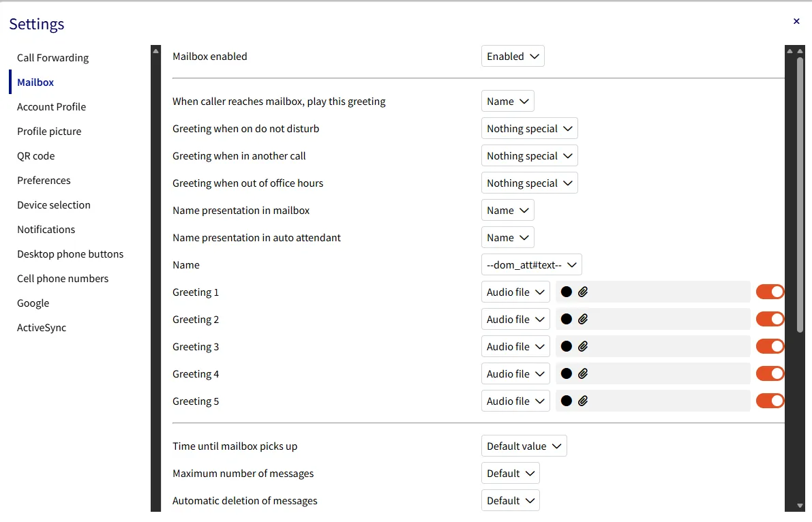
Task: Open the Call Forwarding settings section
Action: [x=52, y=57]
